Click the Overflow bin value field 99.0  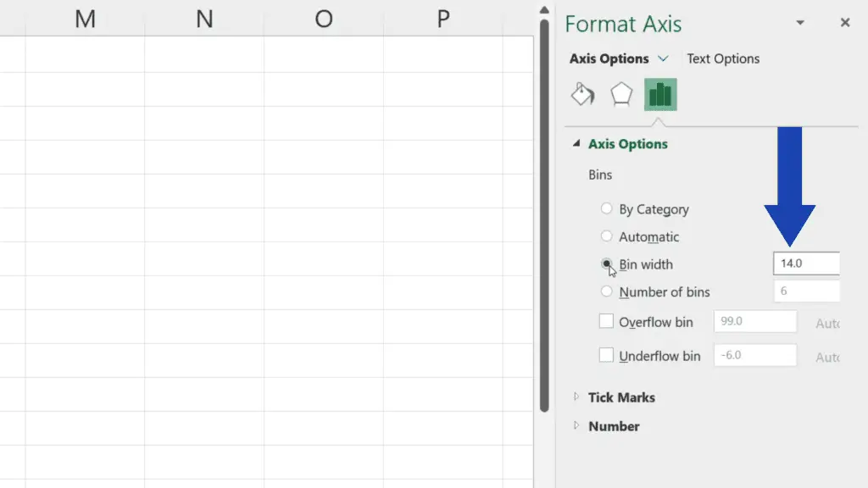[755, 321]
